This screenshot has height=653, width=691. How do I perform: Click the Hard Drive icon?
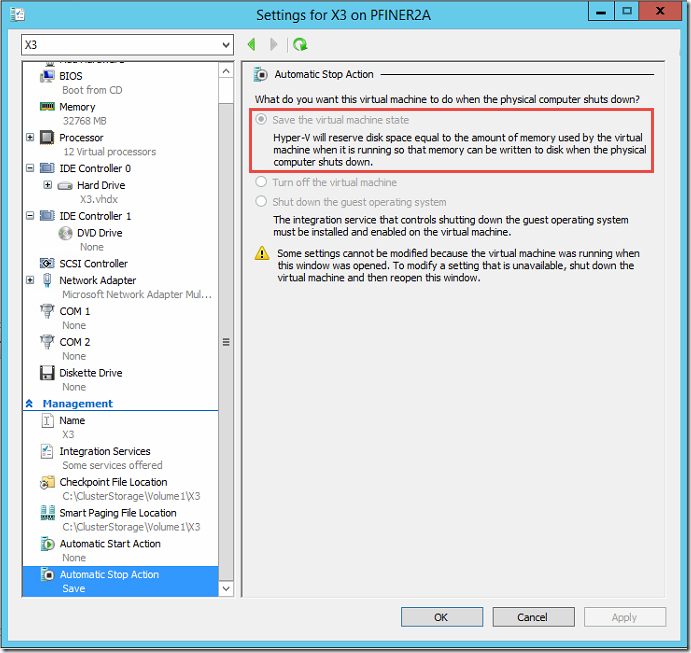click(x=65, y=186)
